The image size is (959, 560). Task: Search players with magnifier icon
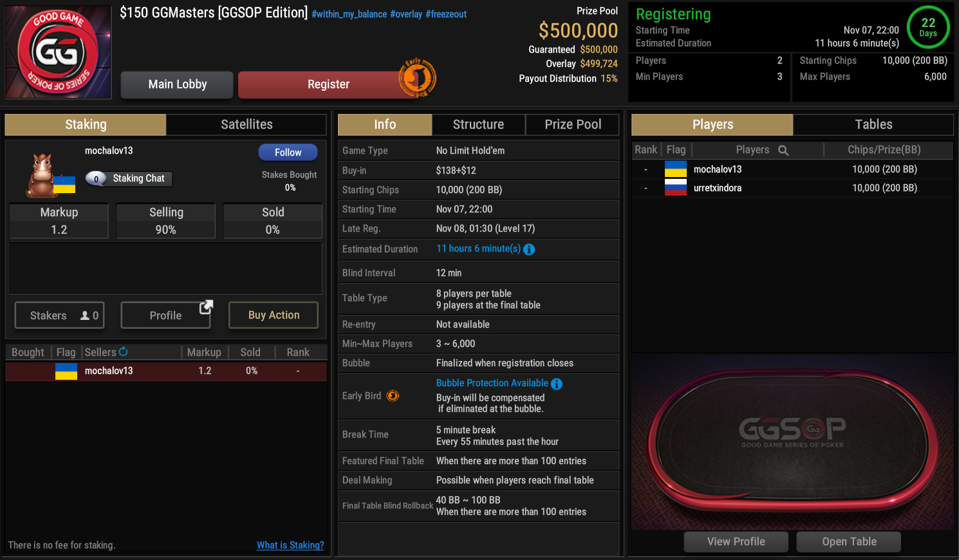coord(783,150)
